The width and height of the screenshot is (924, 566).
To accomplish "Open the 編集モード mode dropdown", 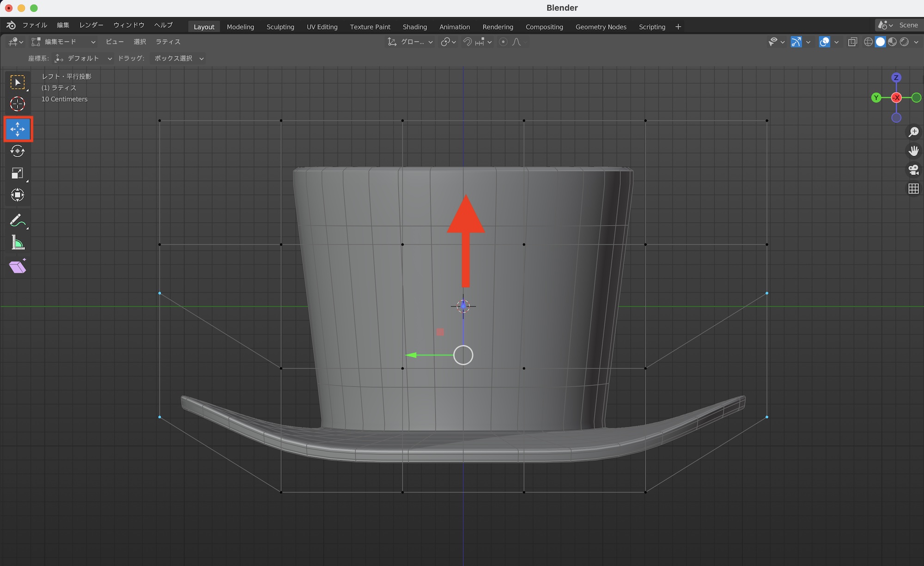I will 64,42.
